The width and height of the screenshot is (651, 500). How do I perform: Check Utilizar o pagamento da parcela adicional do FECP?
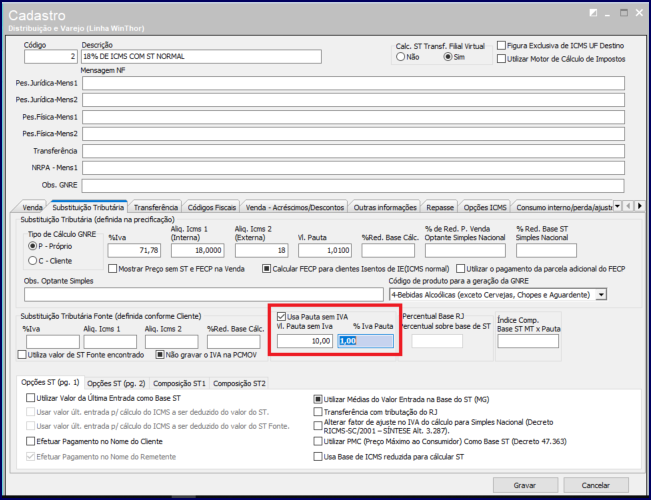pyautogui.click(x=460, y=269)
